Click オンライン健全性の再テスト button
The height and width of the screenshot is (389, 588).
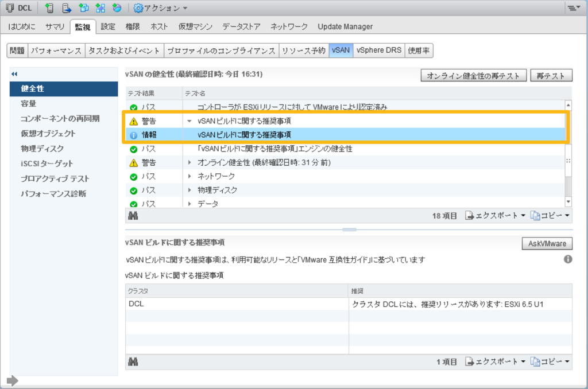coord(473,76)
